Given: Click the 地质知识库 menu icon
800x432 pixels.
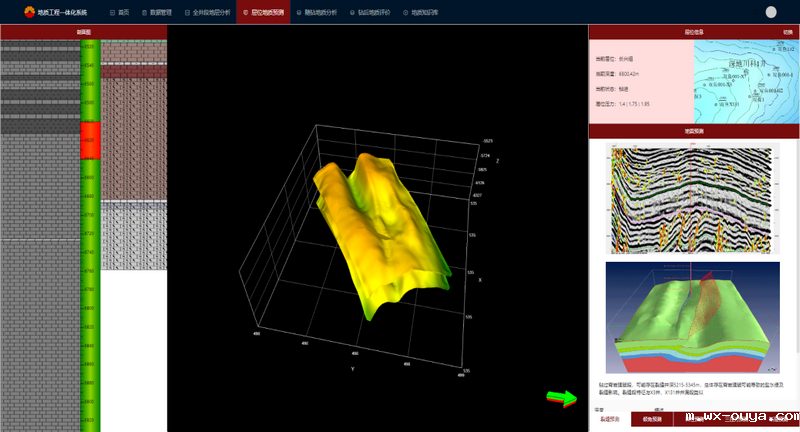Looking at the screenshot, I should coord(403,12).
